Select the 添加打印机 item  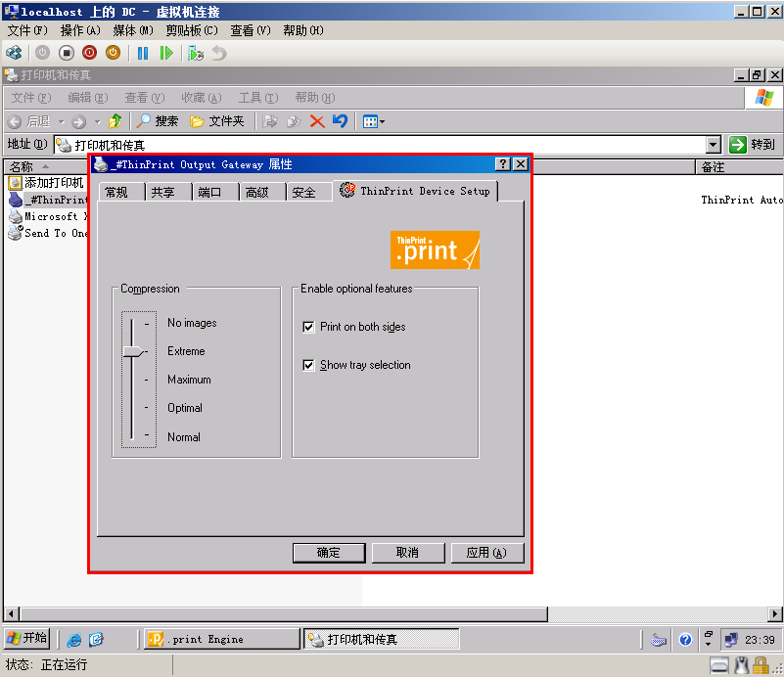[46, 182]
